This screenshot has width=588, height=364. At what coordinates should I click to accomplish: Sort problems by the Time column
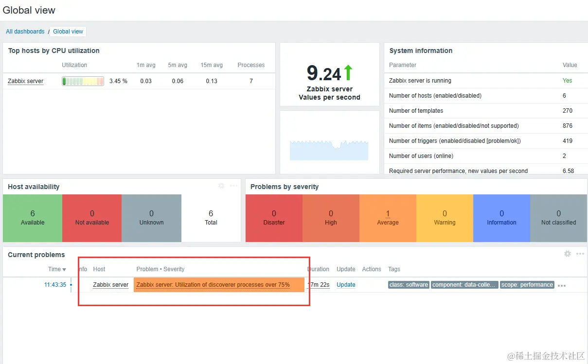57,269
